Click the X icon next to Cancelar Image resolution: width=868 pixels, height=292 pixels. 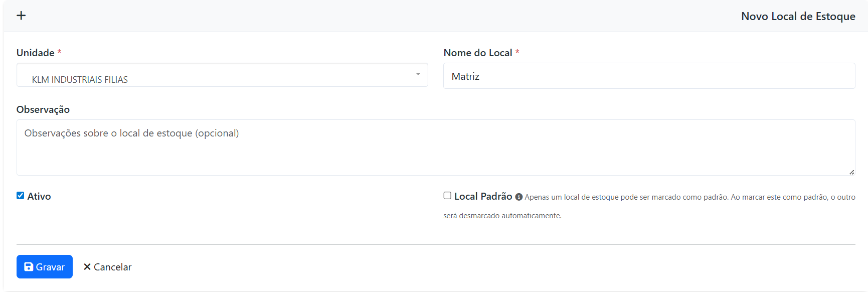87,267
